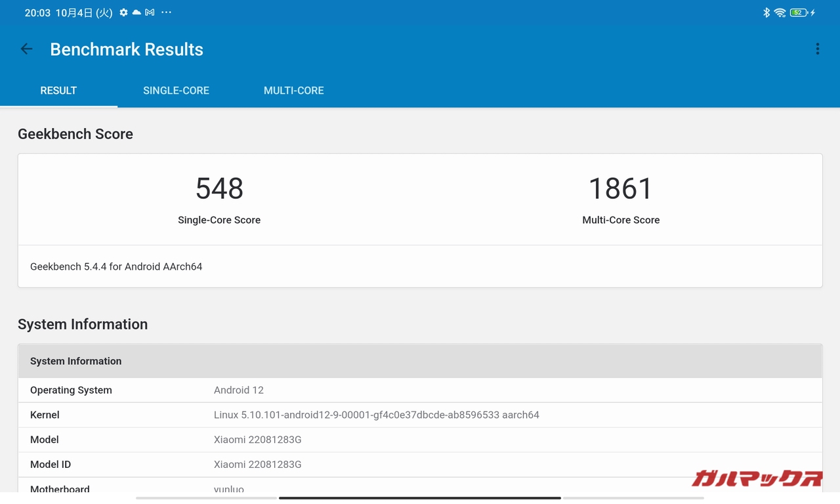Tap the more notifications ellipsis in status bar
The width and height of the screenshot is (840, 504).
click(x=166, y=12)
